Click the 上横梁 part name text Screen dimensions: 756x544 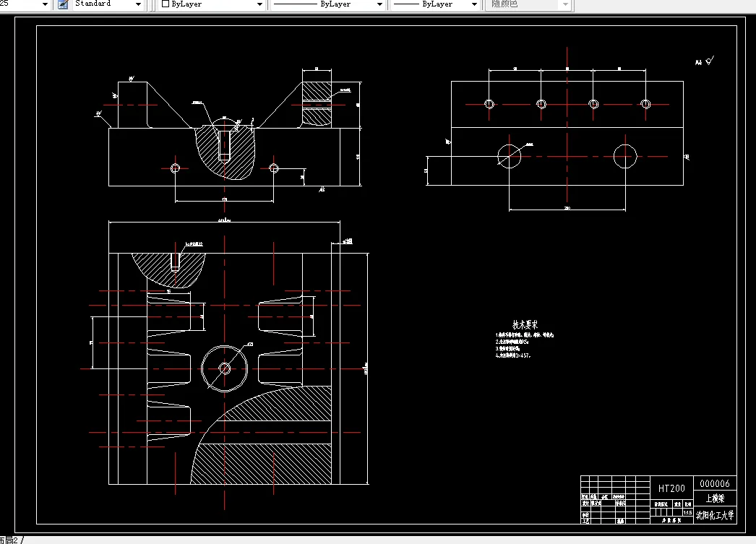coord(716,498)
